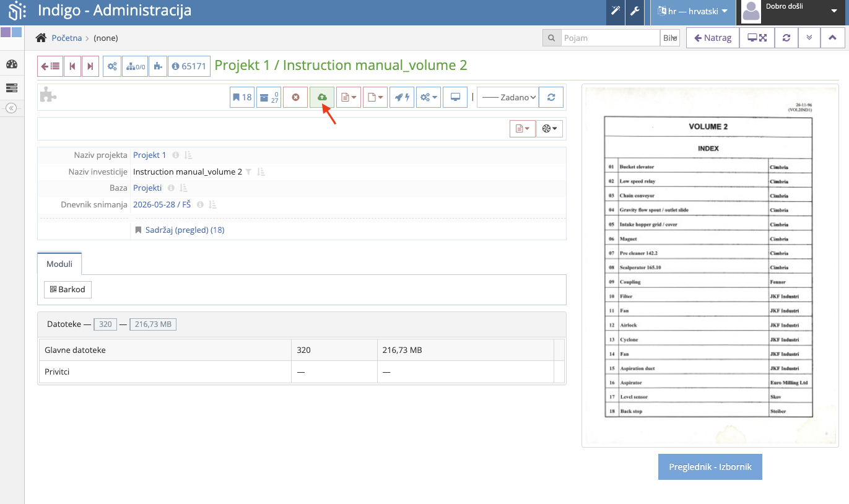
Task: Open the blank page dropdown in toolbar
Action: tap(375, 97)
